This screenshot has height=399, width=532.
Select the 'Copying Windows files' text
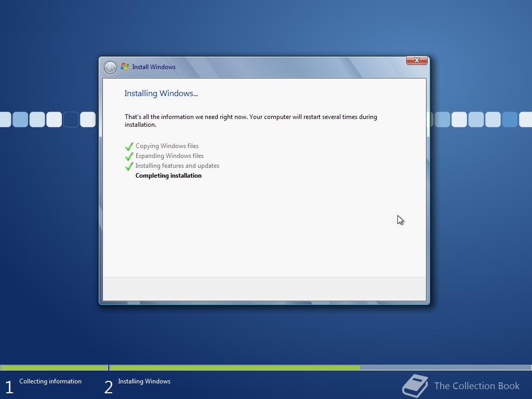coord(167,146)
